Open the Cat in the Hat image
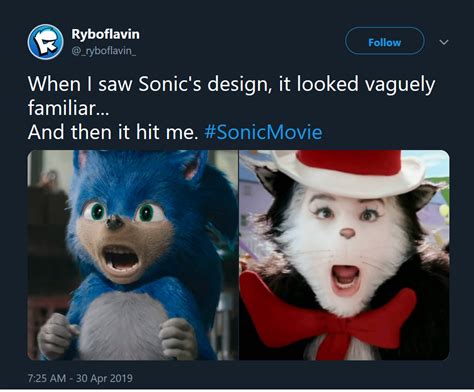Image resolution: width=474 pixels, height=392 pixels. [x=344, y=255]
